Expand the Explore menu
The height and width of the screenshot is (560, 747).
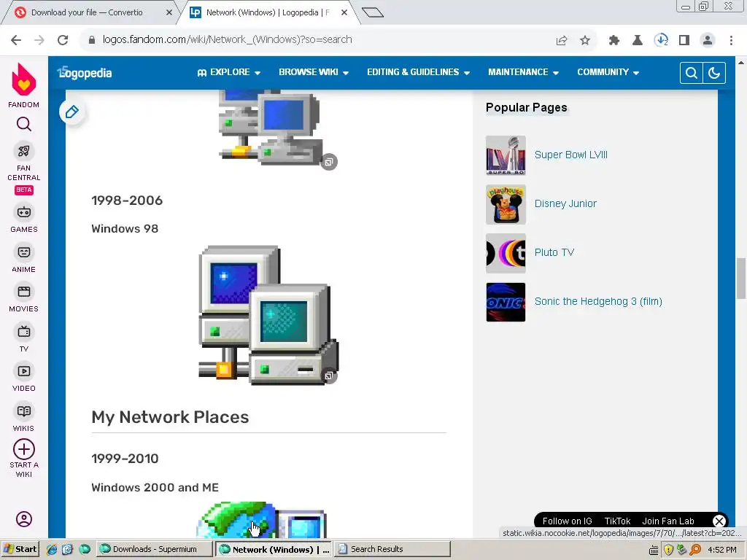click(228, 72)
